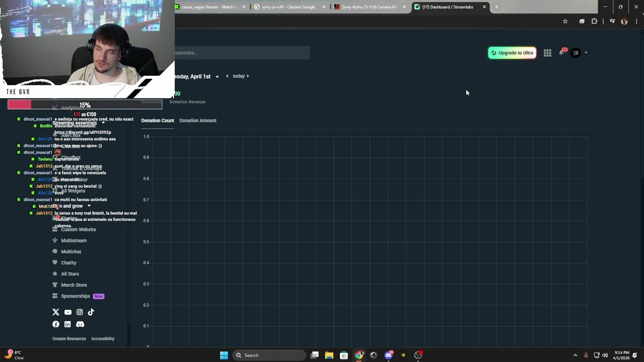This screenshot has width=644, height=362.
Task: Switch to the Sony Alpha ZV-E10 Camera tab
Action: tap(369, 7)
